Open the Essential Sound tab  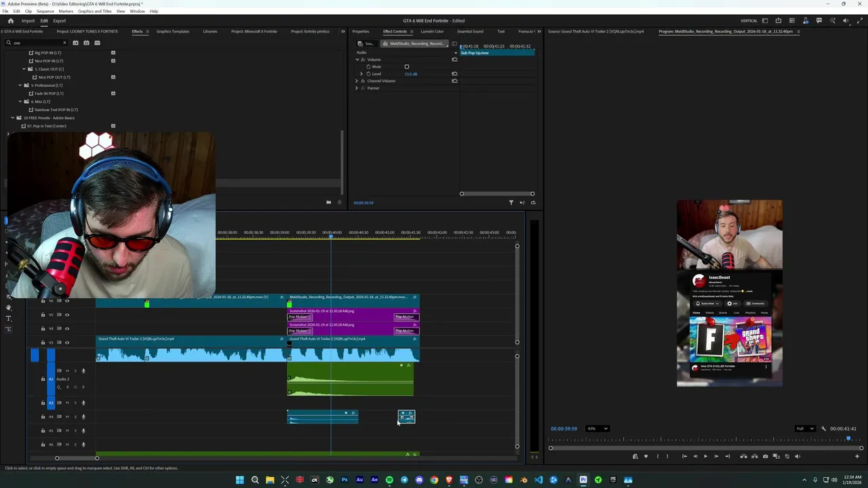[470, 31]
